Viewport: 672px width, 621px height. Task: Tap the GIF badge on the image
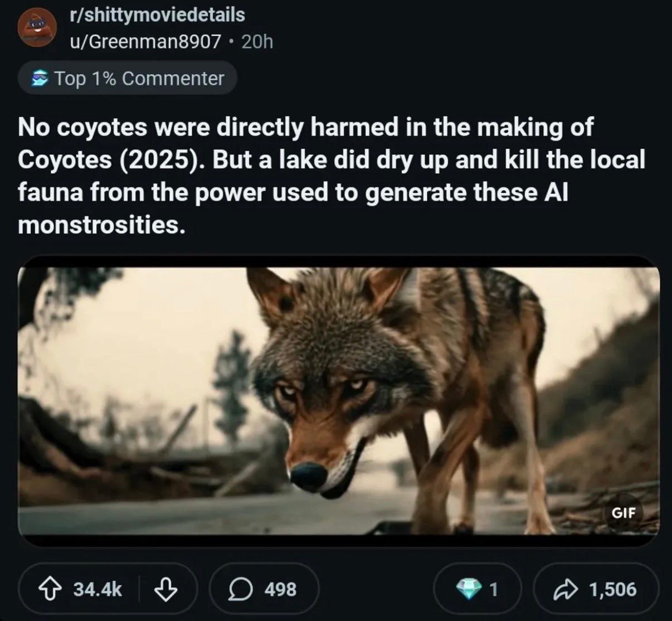tap(625, 513)
